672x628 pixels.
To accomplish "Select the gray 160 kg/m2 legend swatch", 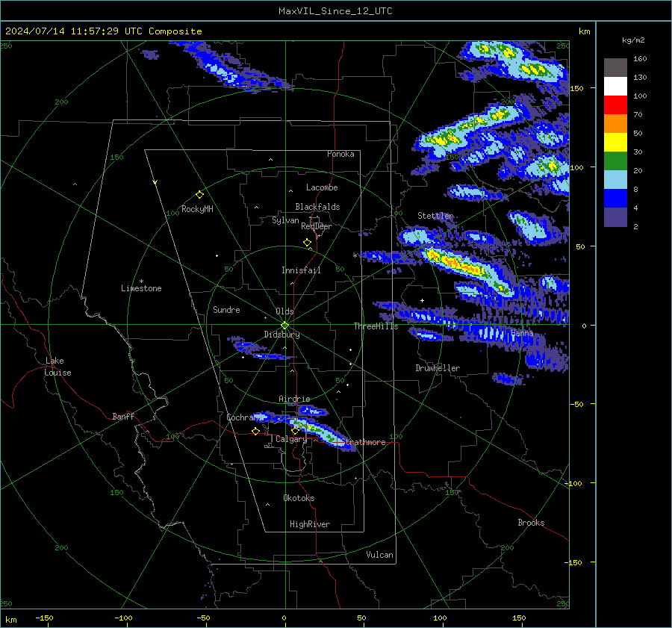I will point(615,68).
